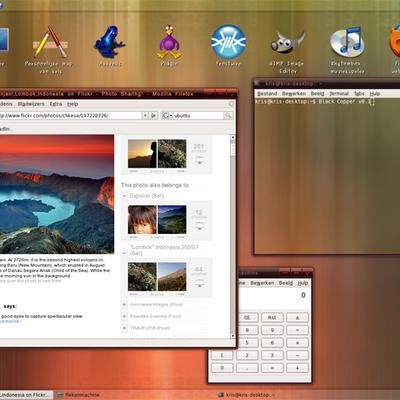
Task: Open the "Lombok" Indonesia 2006/7 set link
Action: point(164,250)
